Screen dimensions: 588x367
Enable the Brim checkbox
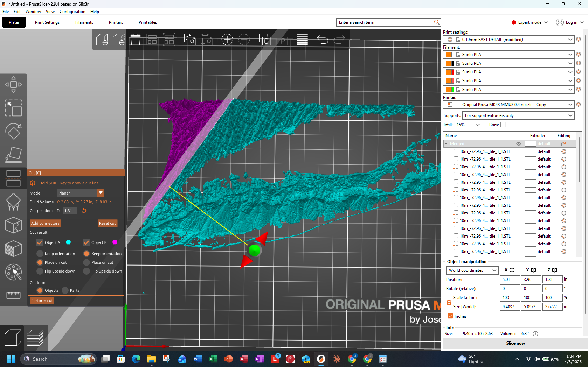[x=503, y=125]
